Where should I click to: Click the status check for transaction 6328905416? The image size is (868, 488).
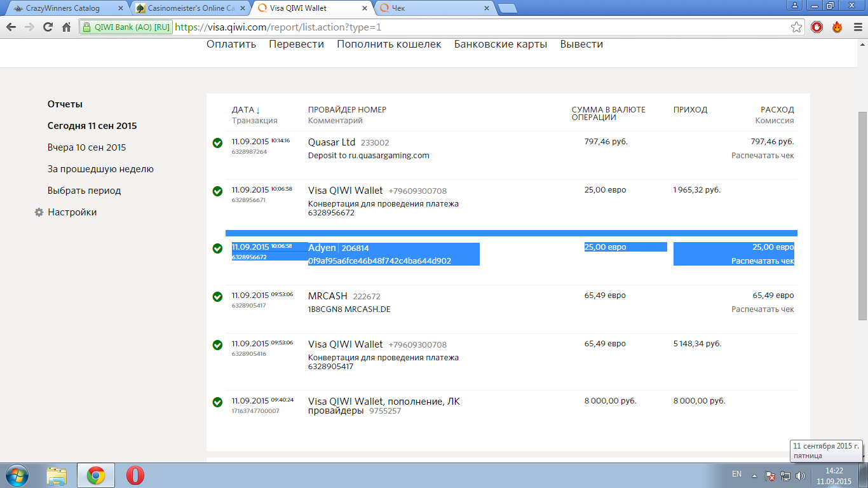[217, 344]
